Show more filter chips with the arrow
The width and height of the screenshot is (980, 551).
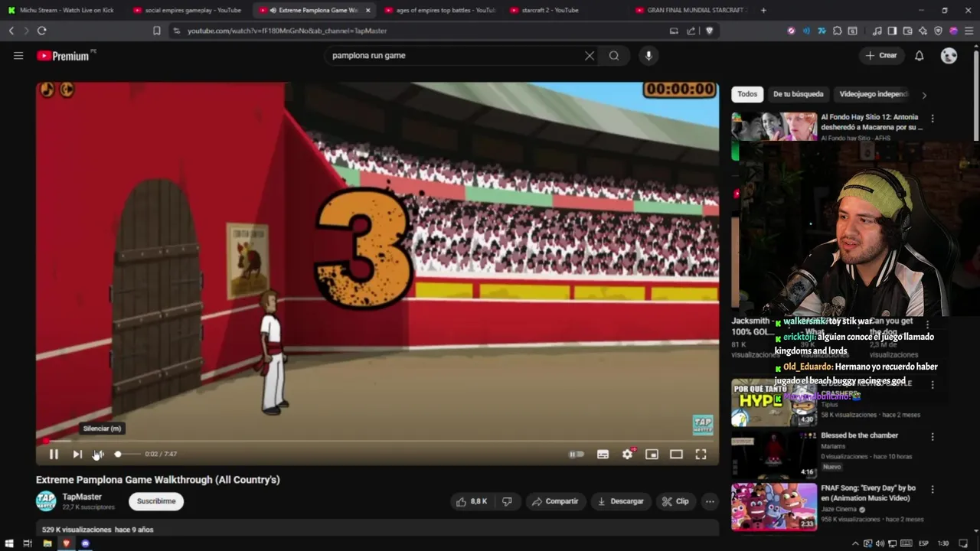(x=923, y=95)
